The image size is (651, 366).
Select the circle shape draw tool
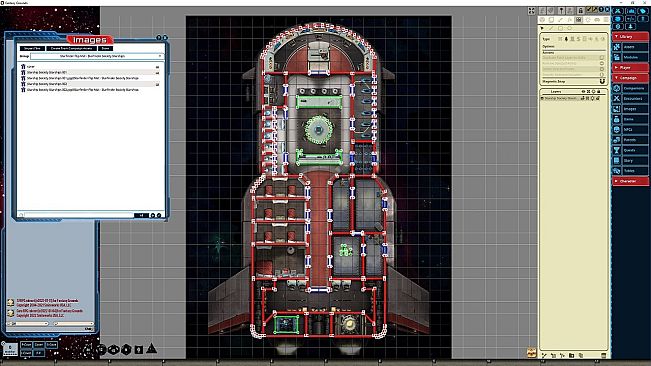tap(569, 28)
